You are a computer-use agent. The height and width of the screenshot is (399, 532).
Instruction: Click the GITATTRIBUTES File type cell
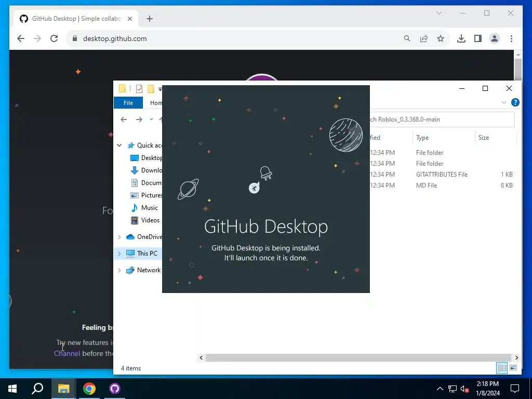click(x=442, y=175)
